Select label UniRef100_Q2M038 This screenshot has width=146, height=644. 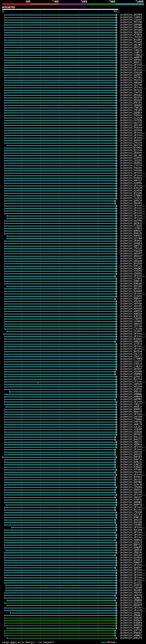131,485
